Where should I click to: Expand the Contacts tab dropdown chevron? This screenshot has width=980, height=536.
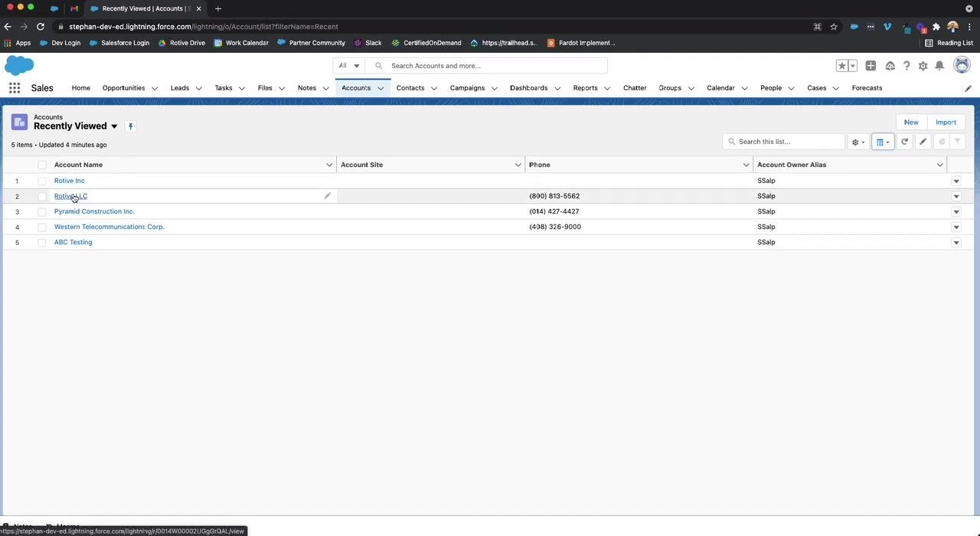click(x=434, y=88)
